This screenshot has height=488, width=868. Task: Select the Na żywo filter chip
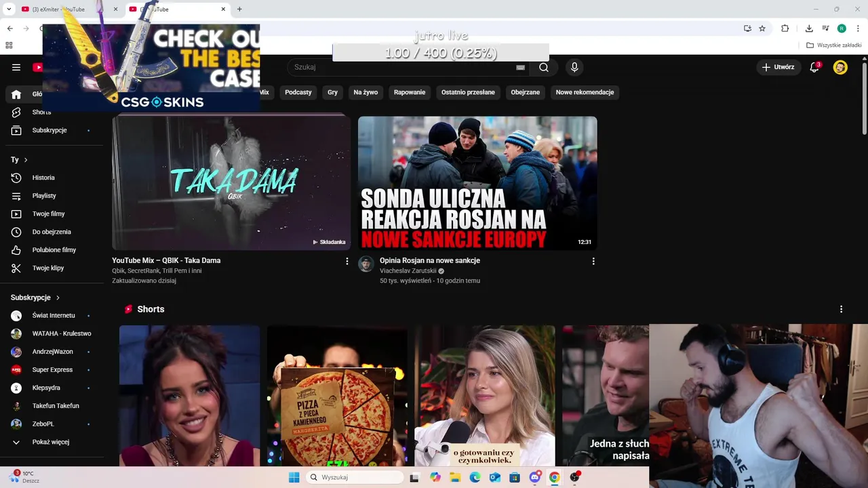(366, 92)
